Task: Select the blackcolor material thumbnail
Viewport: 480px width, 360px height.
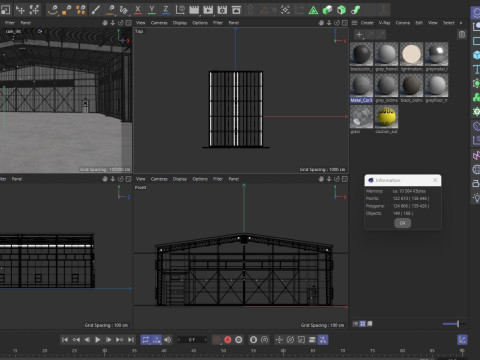Action: coord(362,54)
